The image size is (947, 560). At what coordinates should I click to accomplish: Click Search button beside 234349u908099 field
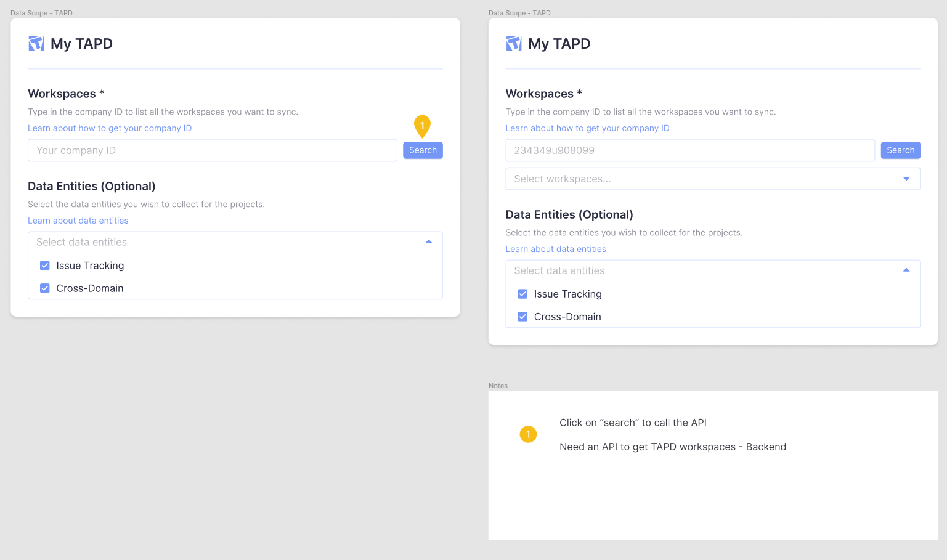tap(900, 150)
